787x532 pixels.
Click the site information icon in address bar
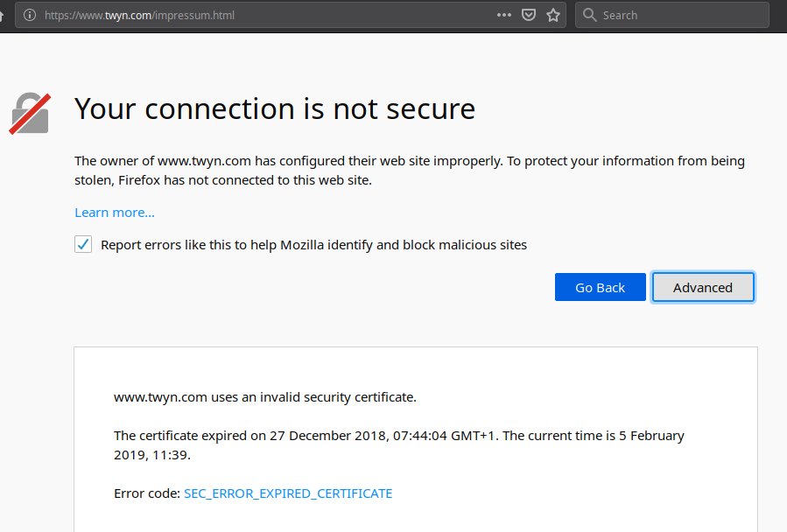tap(30, 15)
